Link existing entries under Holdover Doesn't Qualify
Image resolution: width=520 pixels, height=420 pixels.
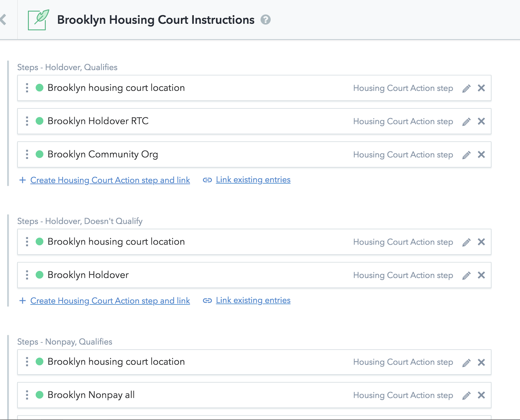tap(253, 300)
